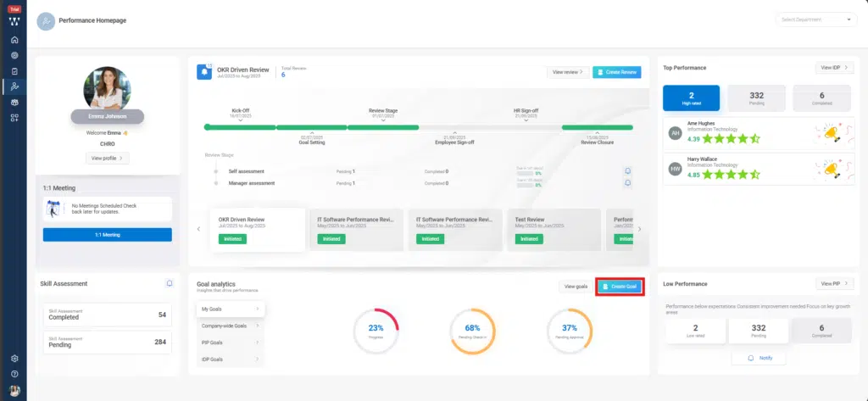Viewport: 868px width, 401px height.
Task: Select 6 Completed in Top Performance
Action: 822,98
